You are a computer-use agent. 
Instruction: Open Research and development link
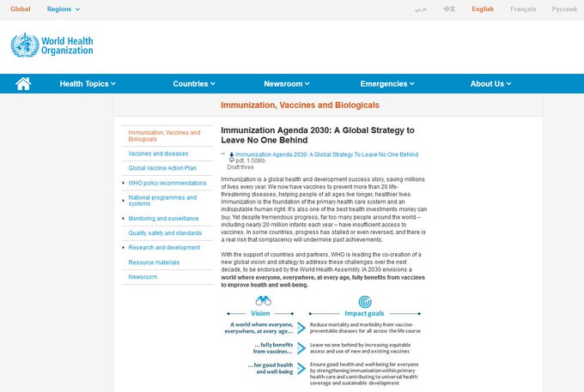164,247
